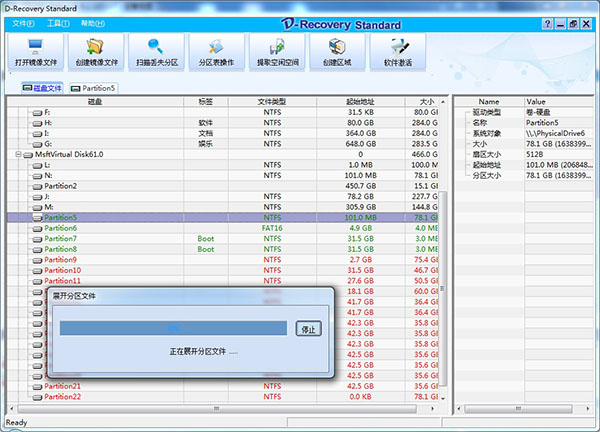Click the file type column header (文件类型)
The height and width of the screenshot is (432, 600).
(272, 101)
